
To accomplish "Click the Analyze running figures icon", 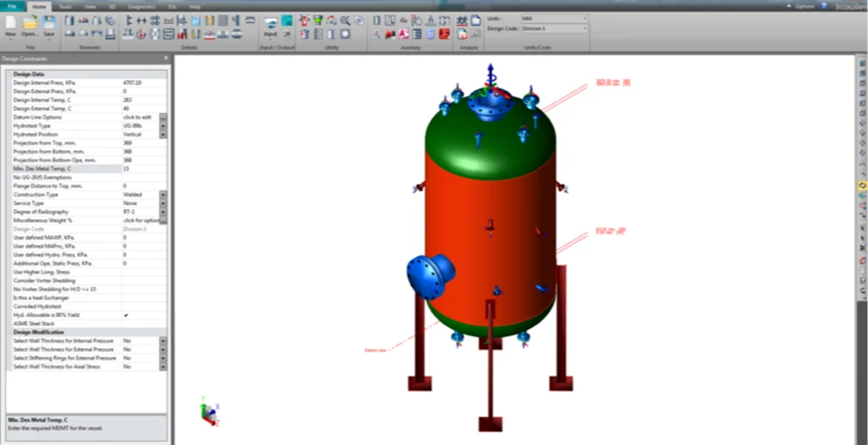I will click(462, 21).
